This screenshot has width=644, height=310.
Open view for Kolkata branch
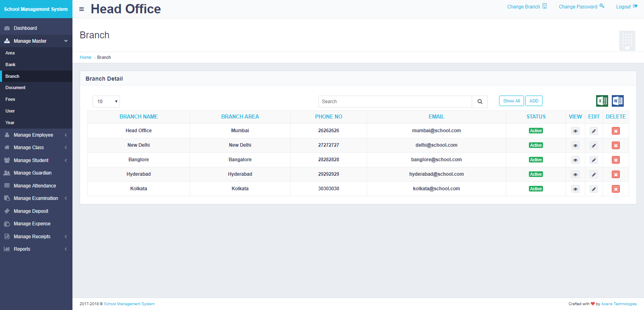click(x=575, y=189)
